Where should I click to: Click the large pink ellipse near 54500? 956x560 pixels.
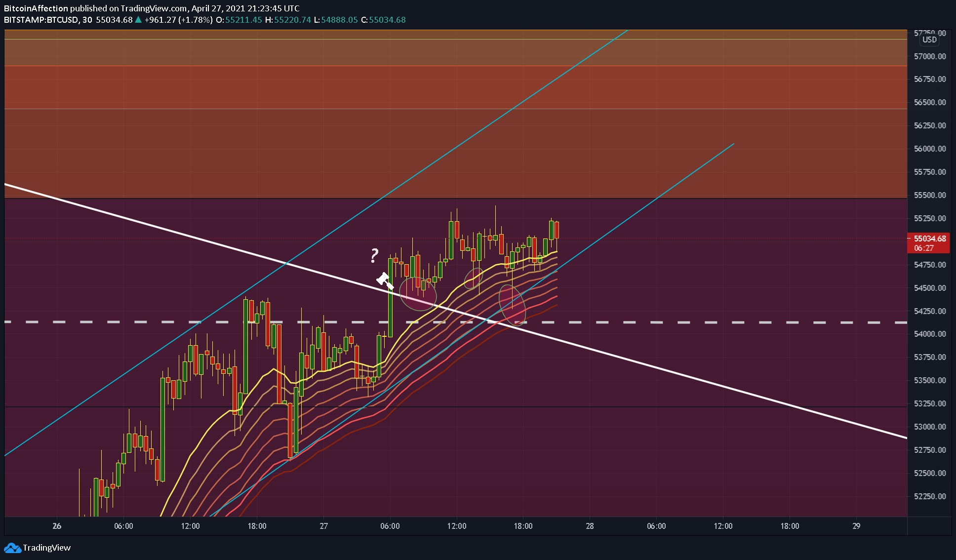(418, 294)
